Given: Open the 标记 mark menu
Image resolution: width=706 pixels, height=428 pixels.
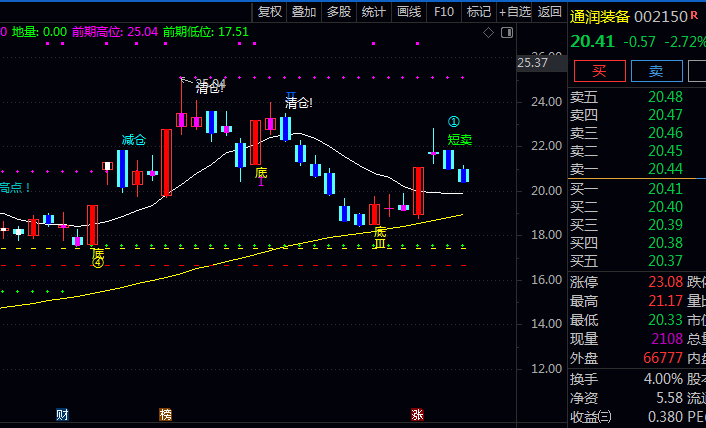Looking at the screenshot, I should [479, 12].
